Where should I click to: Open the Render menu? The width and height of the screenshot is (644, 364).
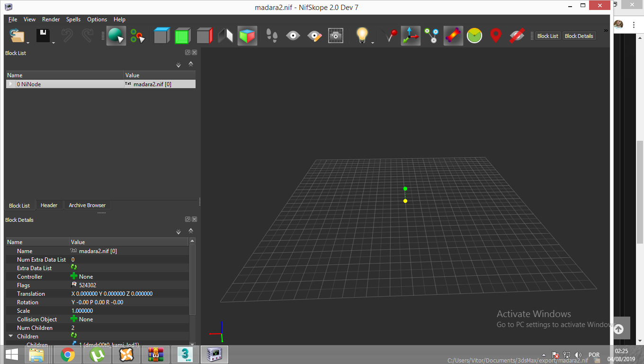[x=51, y=19]
